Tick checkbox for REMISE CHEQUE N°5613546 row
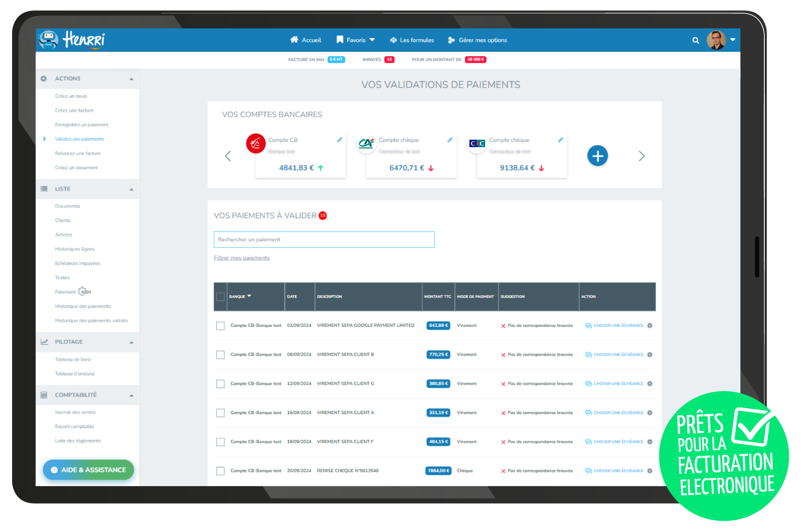Image resolution: width=801 pixels, height=532 pixels. click(220, 471)
